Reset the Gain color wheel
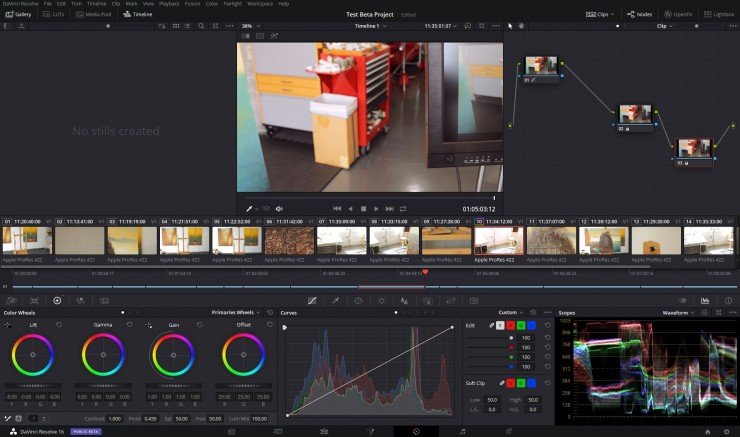 click(198, 325)
